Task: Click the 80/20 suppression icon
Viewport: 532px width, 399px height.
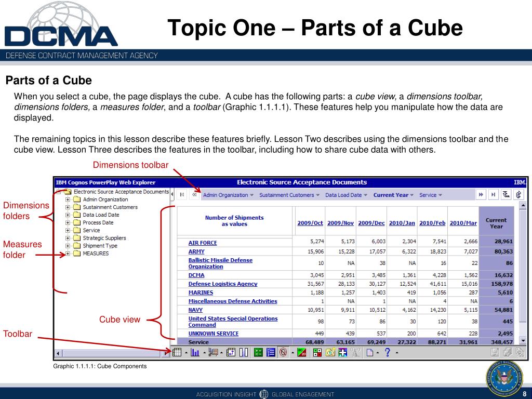Action: 302,353
